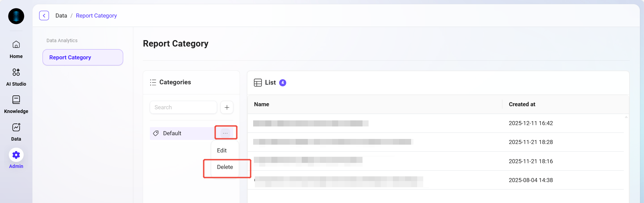Choose Edit from the category menu
Screen dimensions: 644x203
pyautogui.click(x=222, y=150)
